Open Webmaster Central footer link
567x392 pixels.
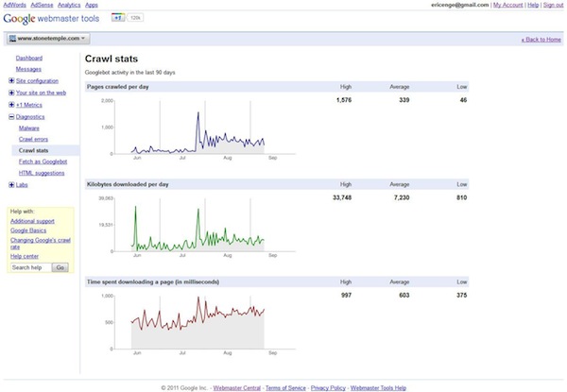(237, 388)
